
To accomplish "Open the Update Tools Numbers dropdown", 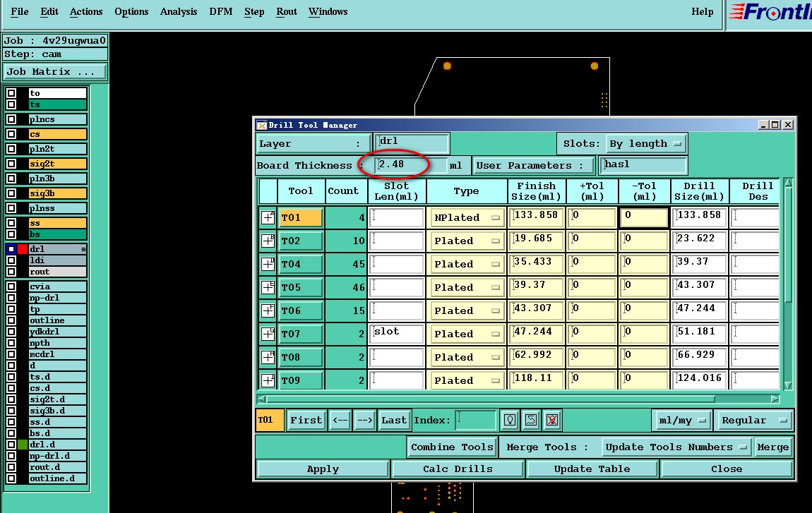I will coord(676,447).
